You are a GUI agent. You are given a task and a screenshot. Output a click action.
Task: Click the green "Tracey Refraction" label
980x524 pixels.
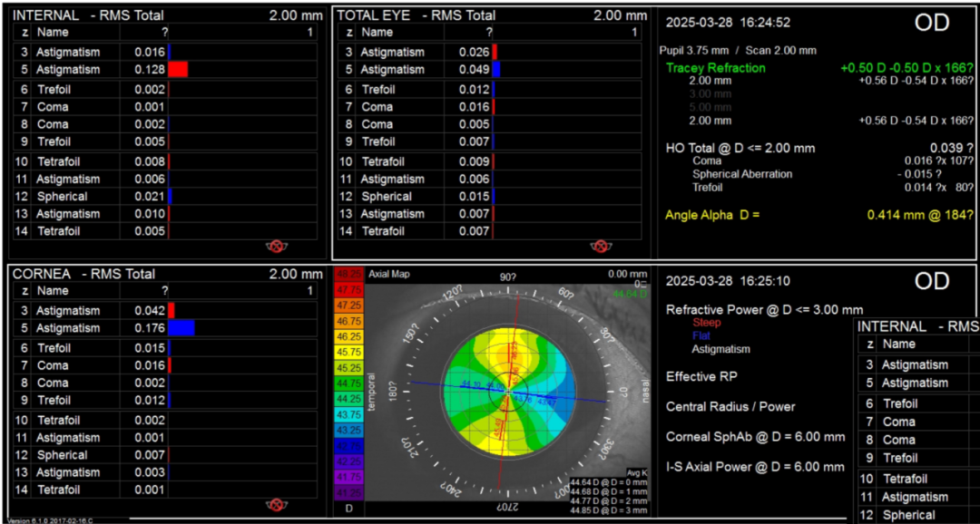[x=716, y=68]
